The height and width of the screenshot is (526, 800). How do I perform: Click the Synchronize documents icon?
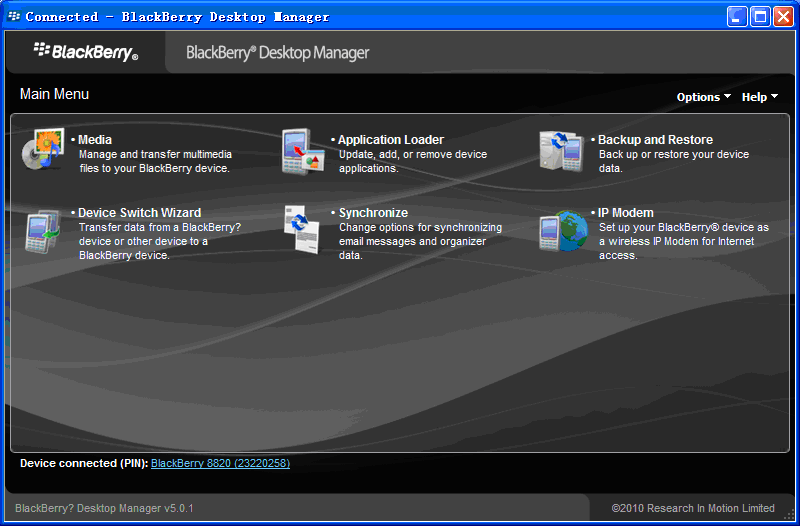tap(302, 229)
